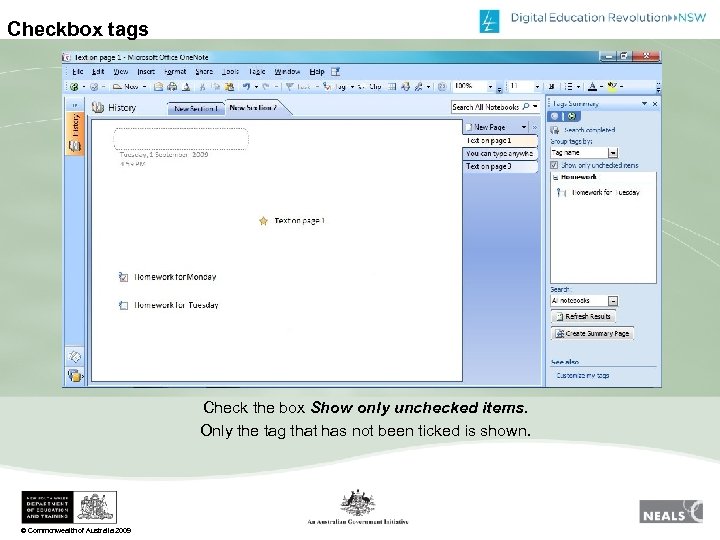Select the orange History notebook sidebar tab
720x540 pixels.
point(74,134)
